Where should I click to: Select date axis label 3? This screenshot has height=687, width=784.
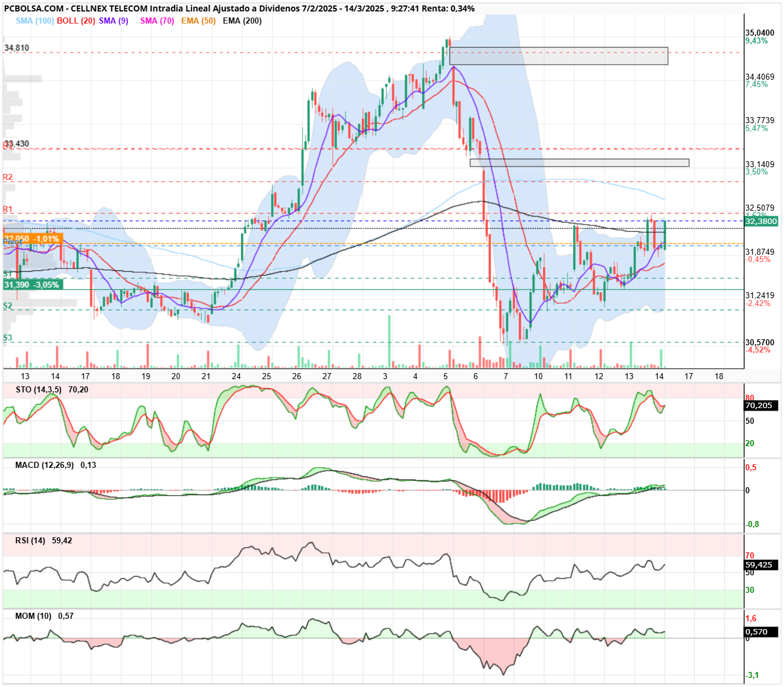pos(385,376)
